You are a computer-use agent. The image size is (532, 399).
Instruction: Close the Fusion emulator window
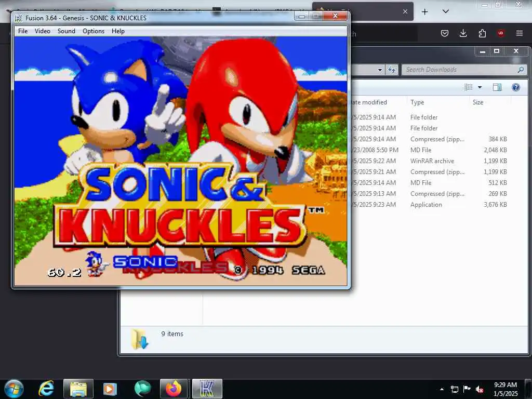pos(335,16)
